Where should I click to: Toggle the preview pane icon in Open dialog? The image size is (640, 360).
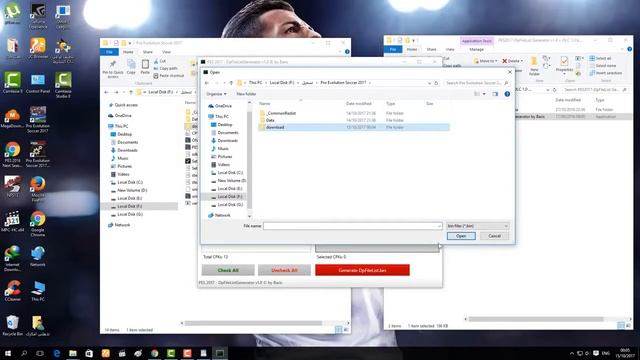tap(495, 94)
